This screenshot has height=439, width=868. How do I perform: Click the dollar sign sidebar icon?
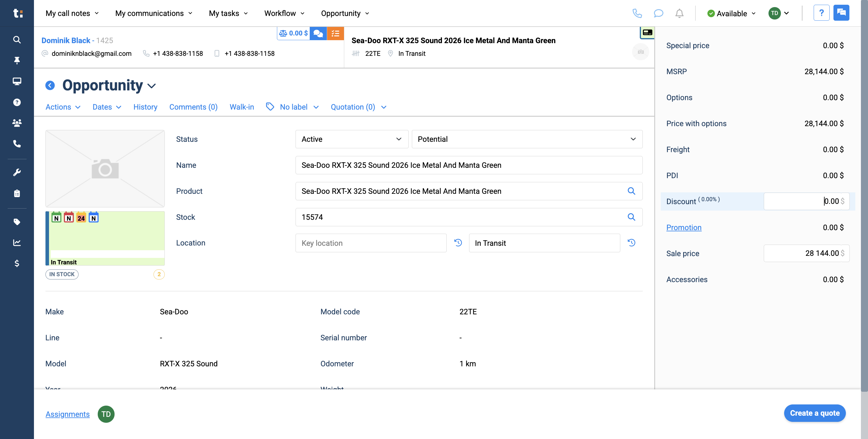click(x=17, y=263)
